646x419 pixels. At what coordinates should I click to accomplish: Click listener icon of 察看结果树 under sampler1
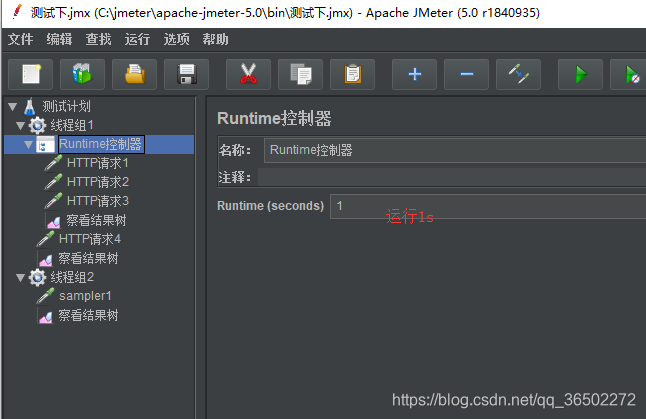tap(46, 316)
